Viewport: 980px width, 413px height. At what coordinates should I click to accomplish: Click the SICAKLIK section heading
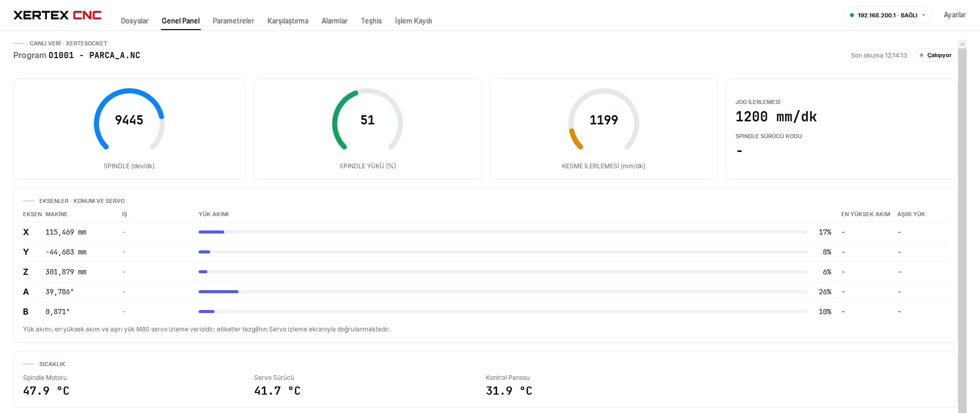[52, 364]
